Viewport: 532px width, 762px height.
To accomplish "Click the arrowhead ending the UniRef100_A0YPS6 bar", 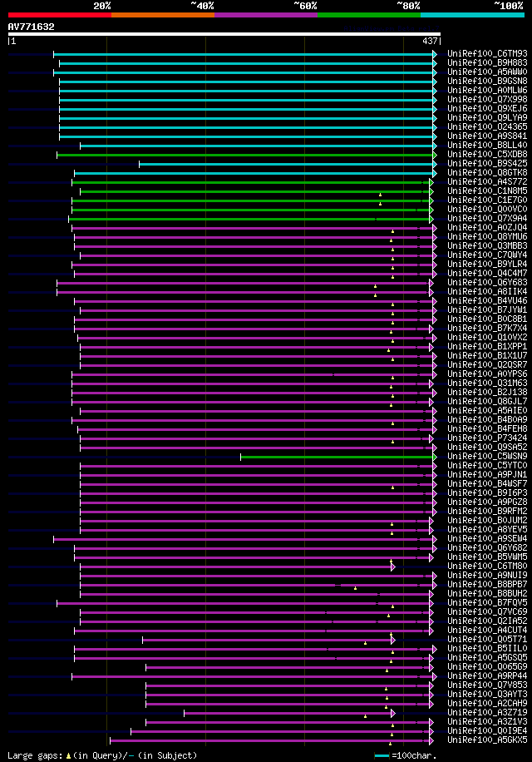I will [435, 374].
